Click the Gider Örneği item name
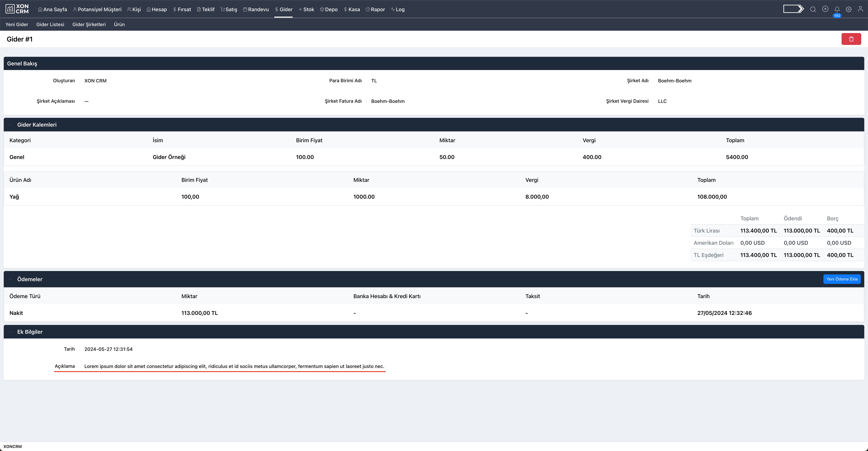The height and width of the screenshot is (451, 868). click(x=169, y=157)
